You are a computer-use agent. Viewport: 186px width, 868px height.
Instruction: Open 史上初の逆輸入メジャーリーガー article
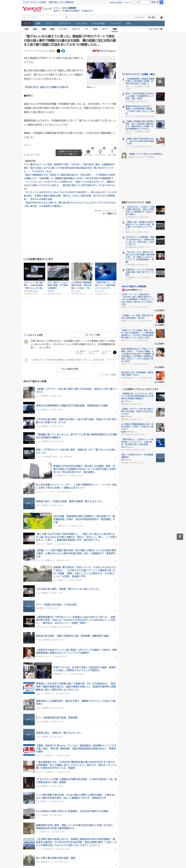tap(76, 486)
